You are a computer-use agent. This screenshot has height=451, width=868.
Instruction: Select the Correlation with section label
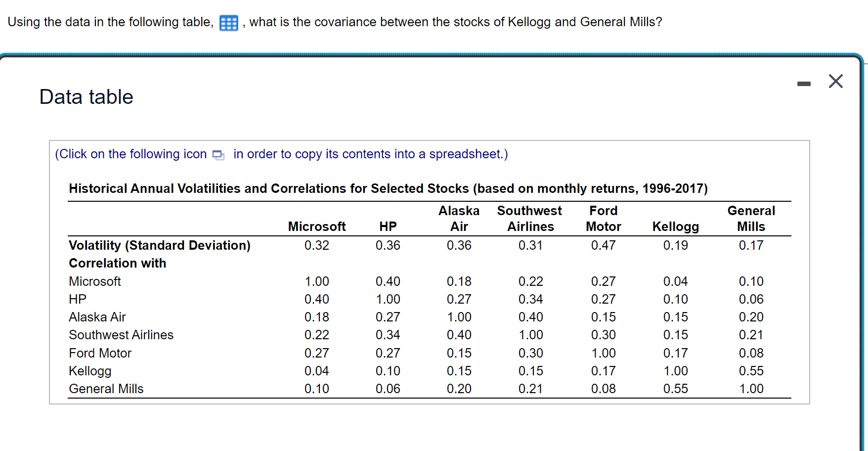coord(117,263)
